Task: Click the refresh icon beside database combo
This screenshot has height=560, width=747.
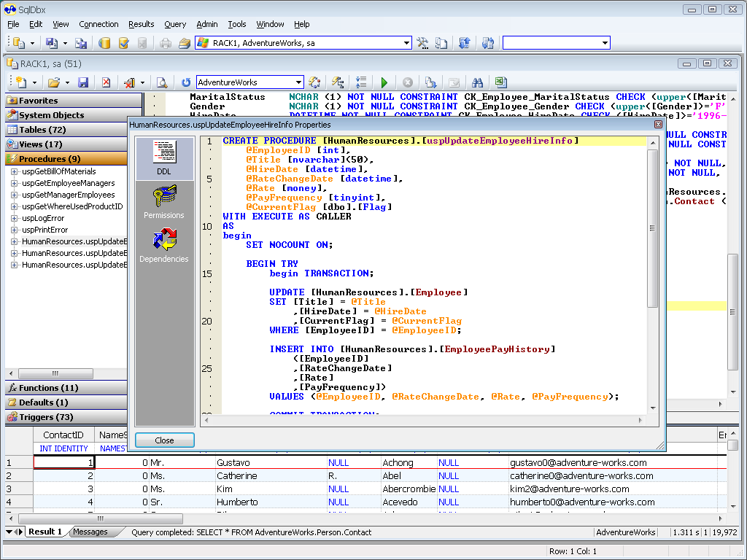Action: [x=186, y=82]
